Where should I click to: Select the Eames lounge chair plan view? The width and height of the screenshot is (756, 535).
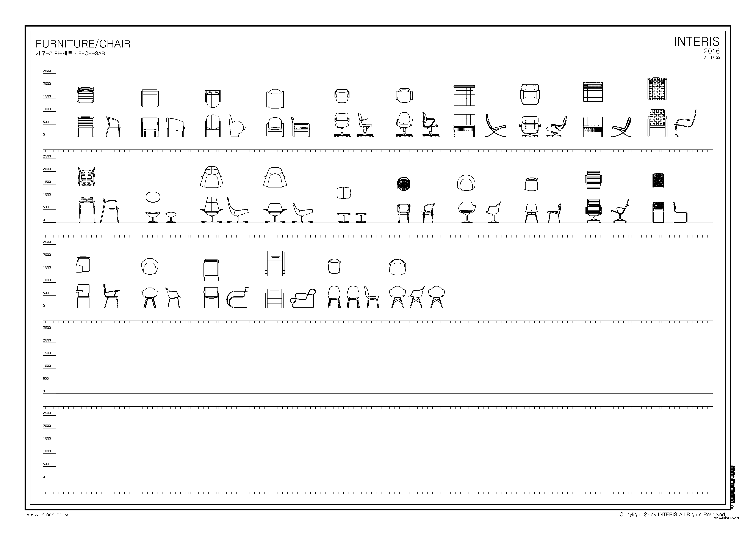tap(530, 94)
